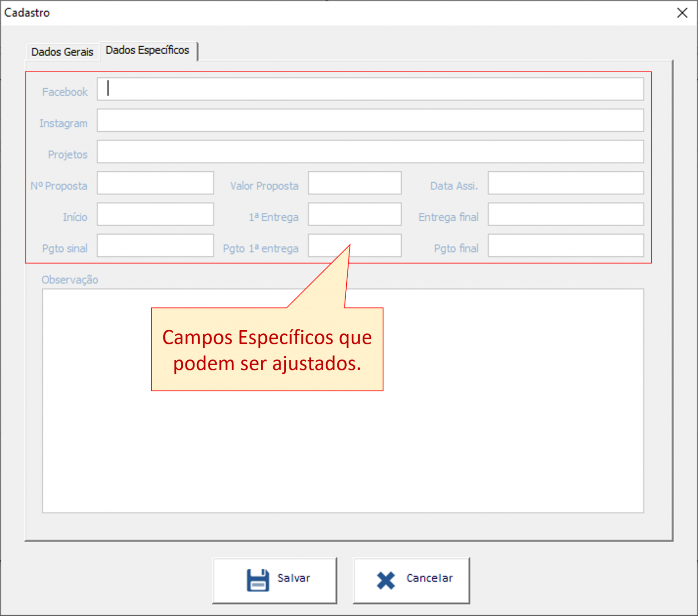The image size is (698, 616).
Task: Click the Pgto sinal field
Action: [x=155, y=245]
